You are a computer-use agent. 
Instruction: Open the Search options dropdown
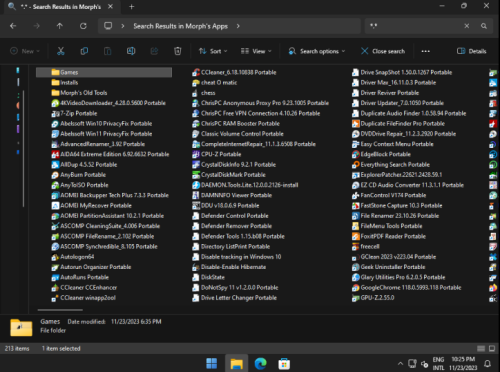pos(317,51)
